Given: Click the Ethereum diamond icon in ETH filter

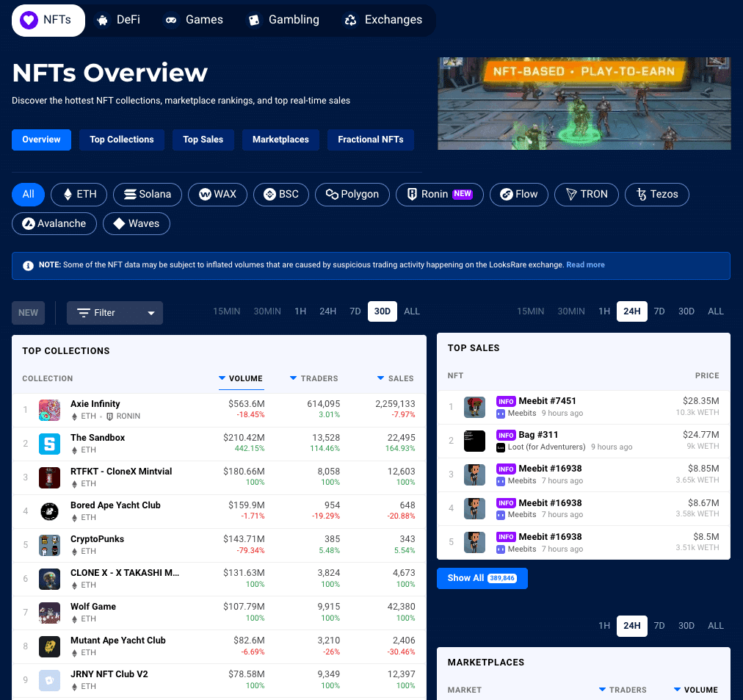Looking at the screenshot, I should pyautogui.click(x=68, y=195).
